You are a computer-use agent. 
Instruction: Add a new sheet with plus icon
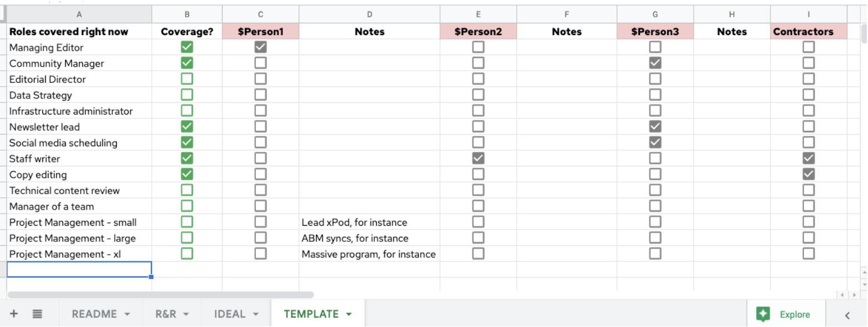[x=14, y=314]
